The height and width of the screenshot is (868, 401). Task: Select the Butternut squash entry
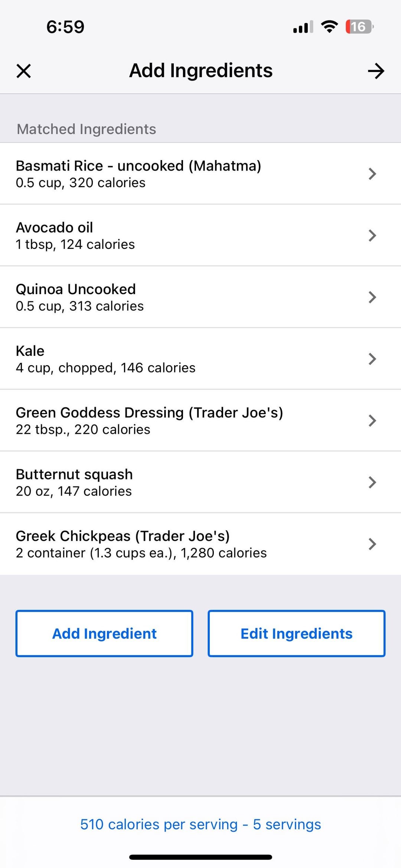pos(74,482)
